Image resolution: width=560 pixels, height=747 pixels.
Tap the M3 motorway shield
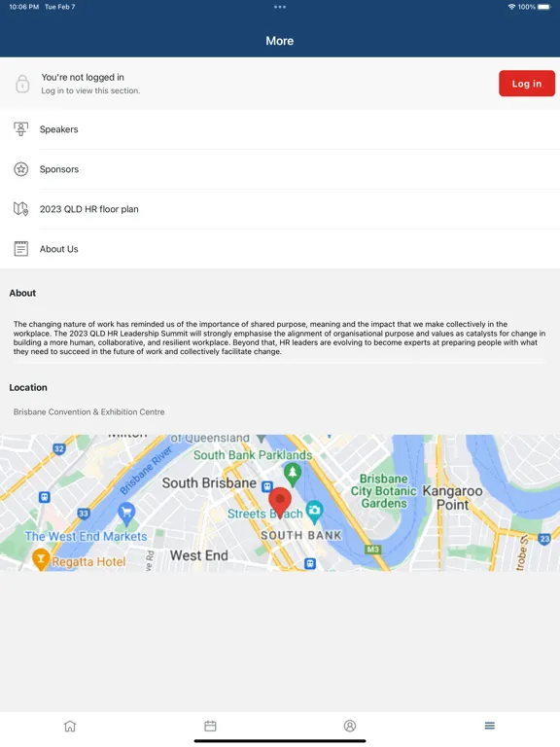pos(372,550)
